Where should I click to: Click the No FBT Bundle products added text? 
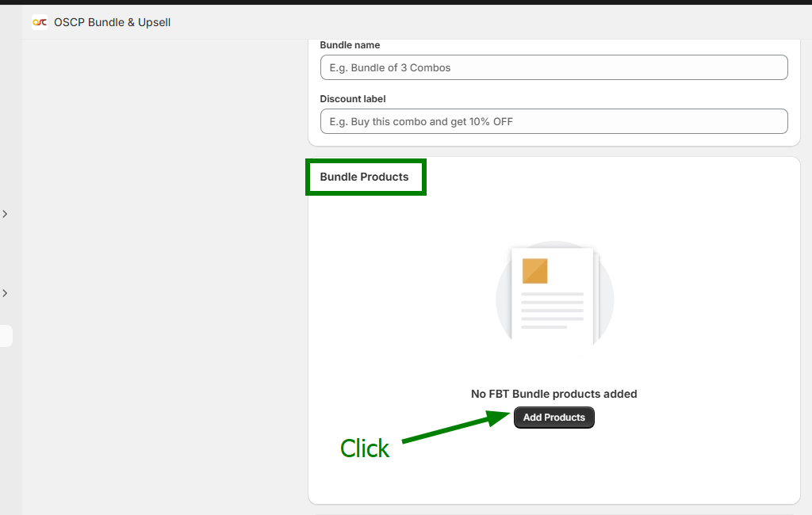(x=553, y=394)
